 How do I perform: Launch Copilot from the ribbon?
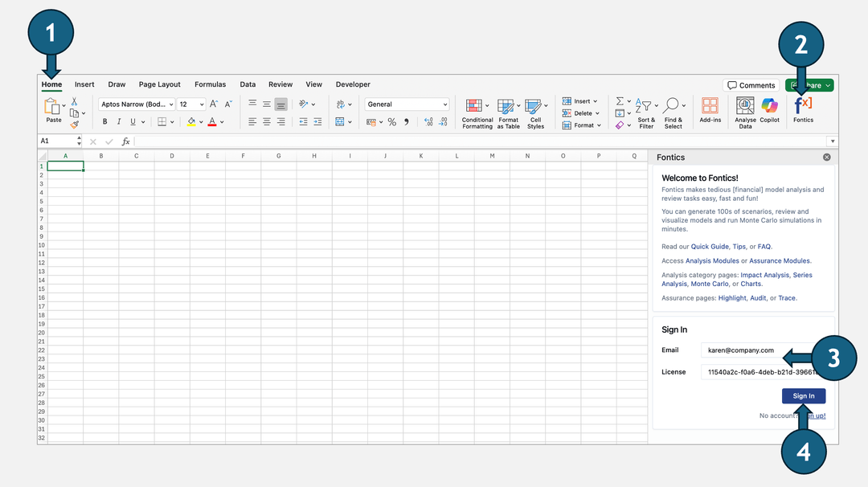(x=770, y=108)
